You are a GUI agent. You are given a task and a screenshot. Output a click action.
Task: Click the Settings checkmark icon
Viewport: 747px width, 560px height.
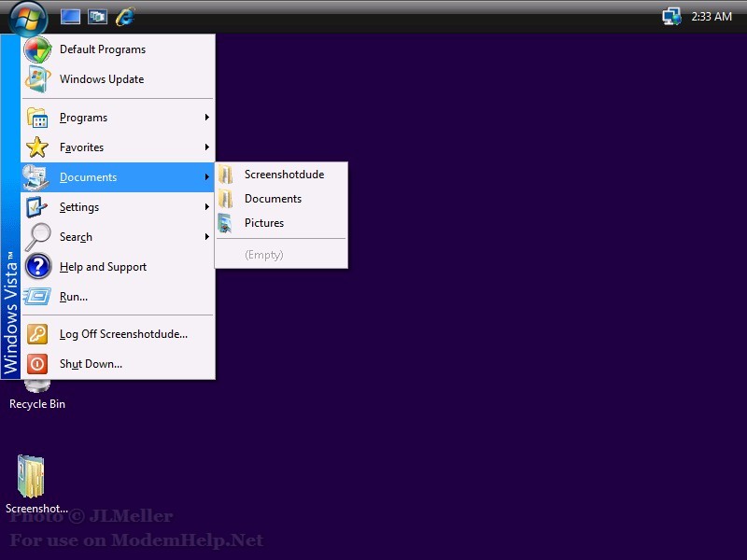pyautogui.click(x=36, y=207)
